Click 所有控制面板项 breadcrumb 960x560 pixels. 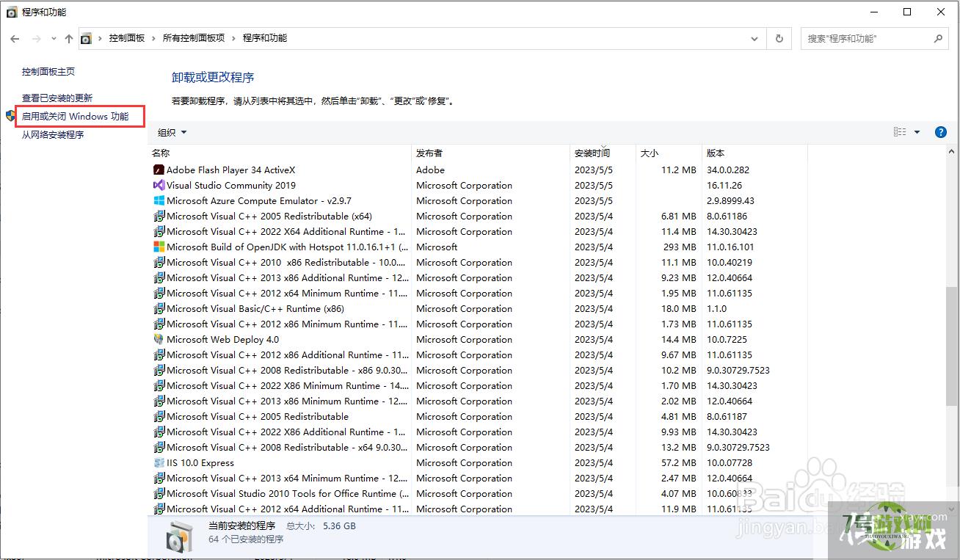point(194,38)
